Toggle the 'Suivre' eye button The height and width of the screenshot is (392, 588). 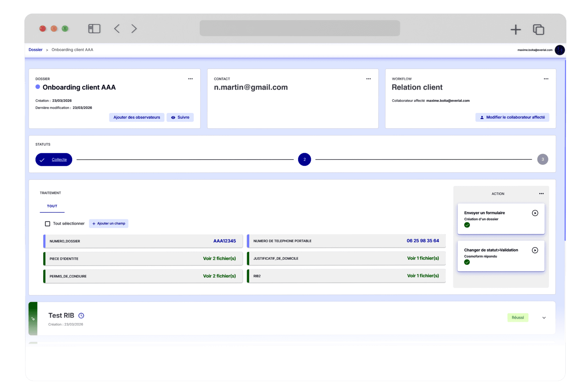180,117
